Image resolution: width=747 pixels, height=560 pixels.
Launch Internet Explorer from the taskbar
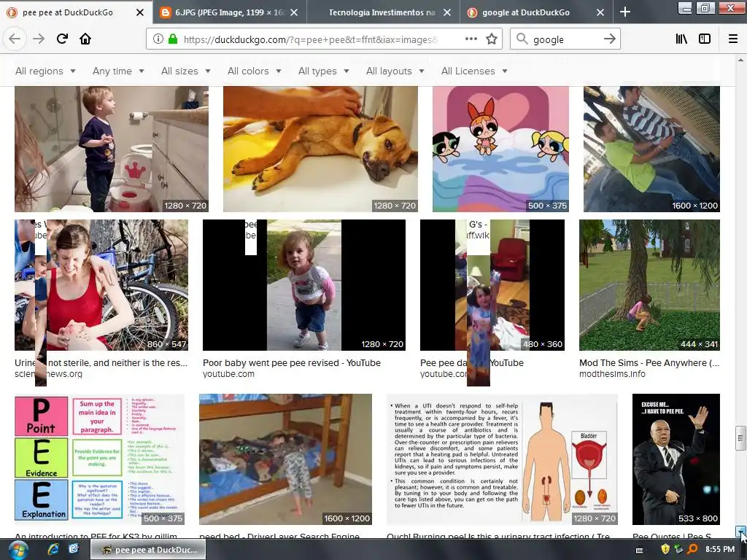point(53,550)
